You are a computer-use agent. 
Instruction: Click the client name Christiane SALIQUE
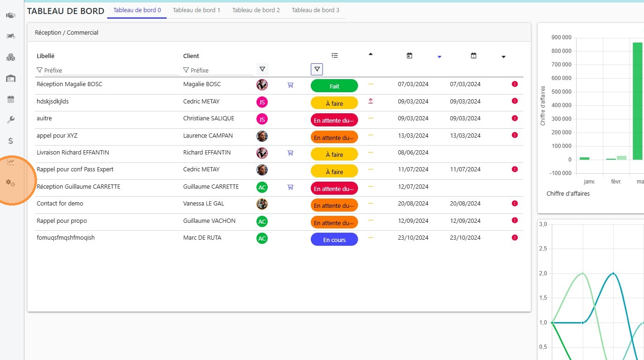coord(209,118)
